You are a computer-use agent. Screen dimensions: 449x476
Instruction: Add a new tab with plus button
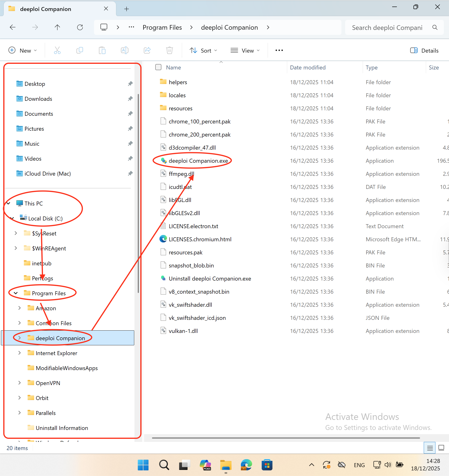pyautogui.click(x=127, y=9)
